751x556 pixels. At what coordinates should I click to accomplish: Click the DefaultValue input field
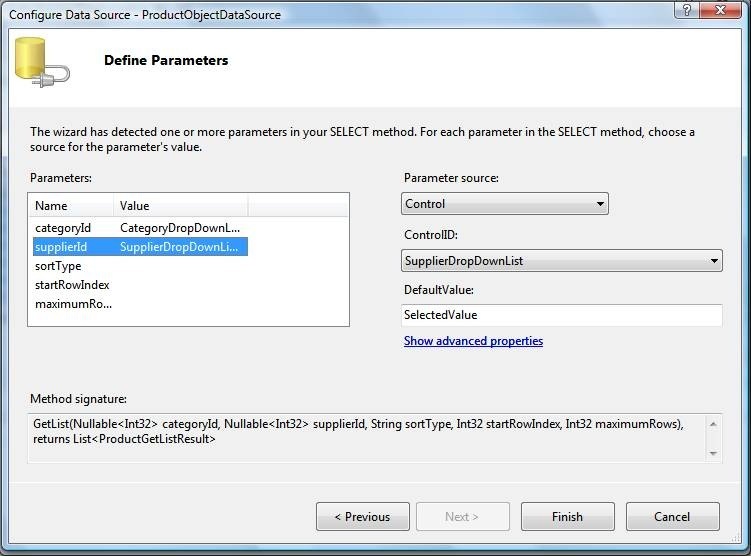click(562, 315)
